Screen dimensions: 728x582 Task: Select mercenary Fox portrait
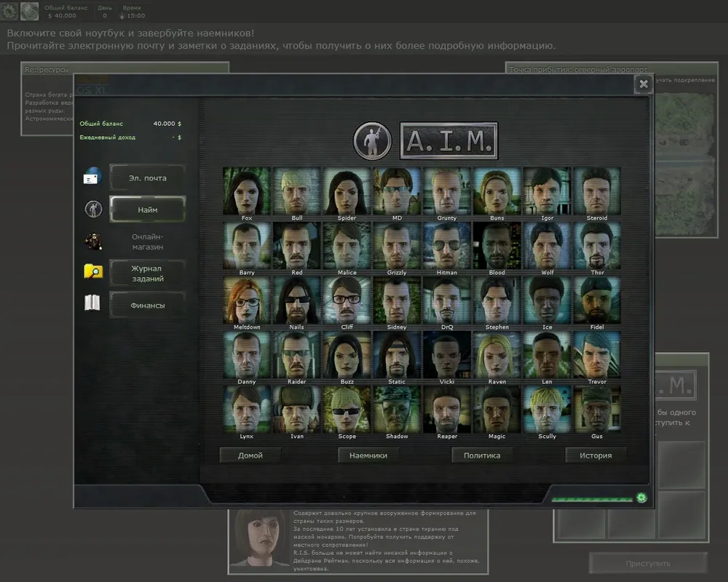pyautogui.click(x=246, y=191)
